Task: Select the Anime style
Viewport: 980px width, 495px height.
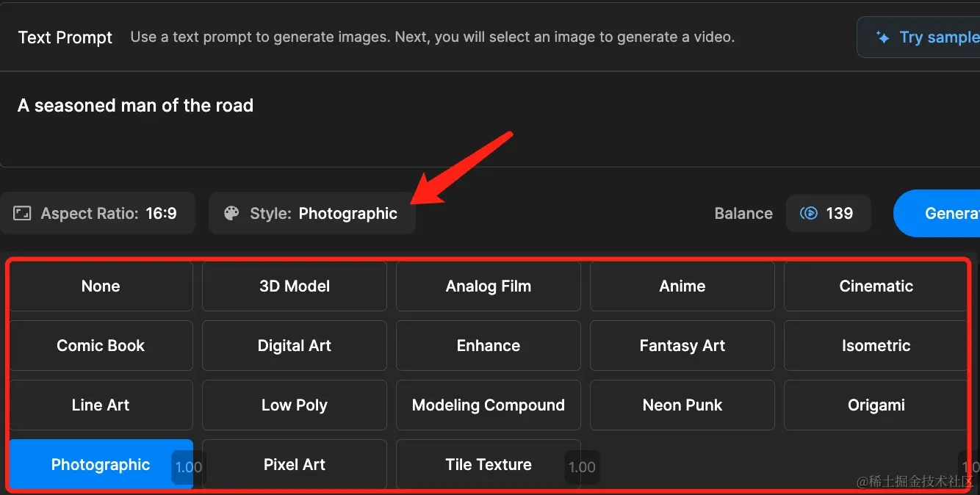Action: tap(682, 286)
